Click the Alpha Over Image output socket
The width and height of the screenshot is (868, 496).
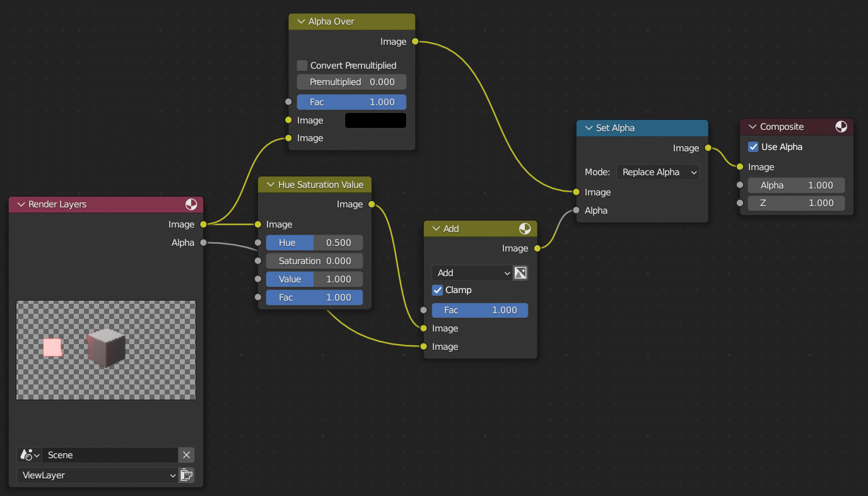pyautogui.click(x=415, y=42)
